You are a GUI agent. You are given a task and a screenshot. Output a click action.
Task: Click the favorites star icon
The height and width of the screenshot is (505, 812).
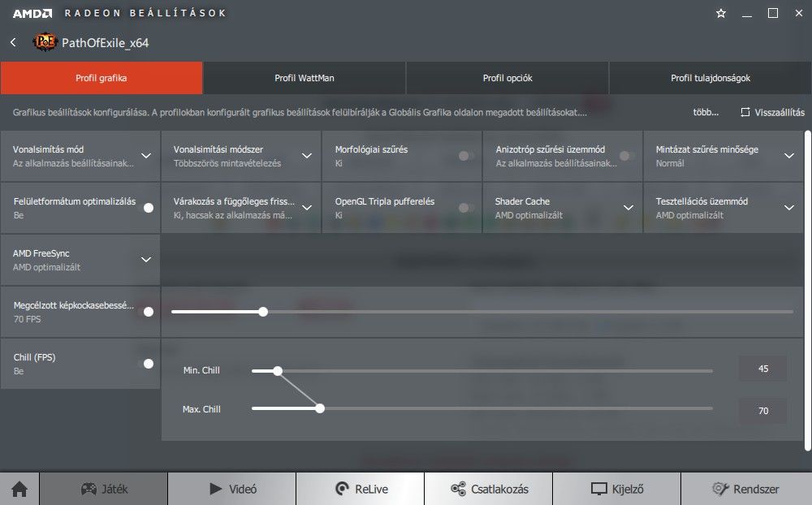tap(721, 14)
